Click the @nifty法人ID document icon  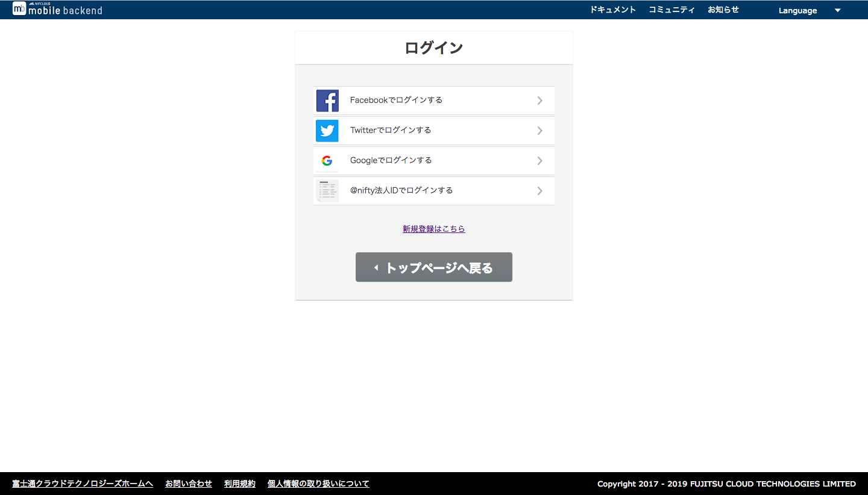327,190
